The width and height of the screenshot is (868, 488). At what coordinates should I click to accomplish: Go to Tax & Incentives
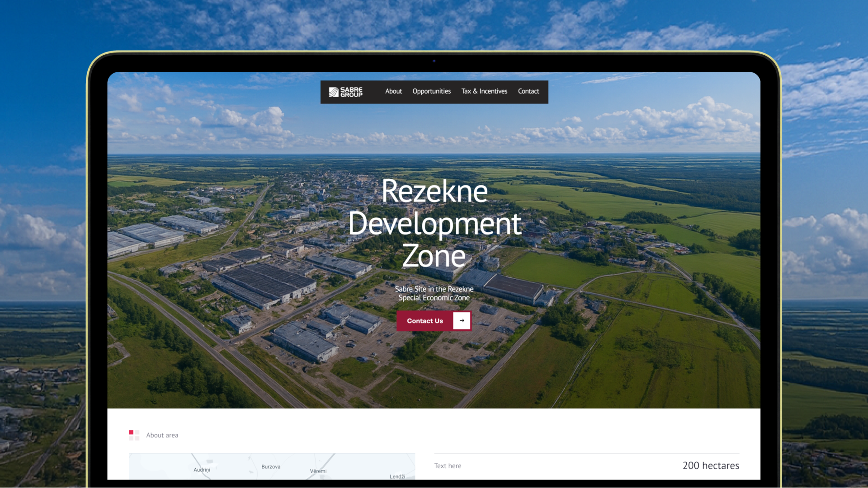coord(484,91)
